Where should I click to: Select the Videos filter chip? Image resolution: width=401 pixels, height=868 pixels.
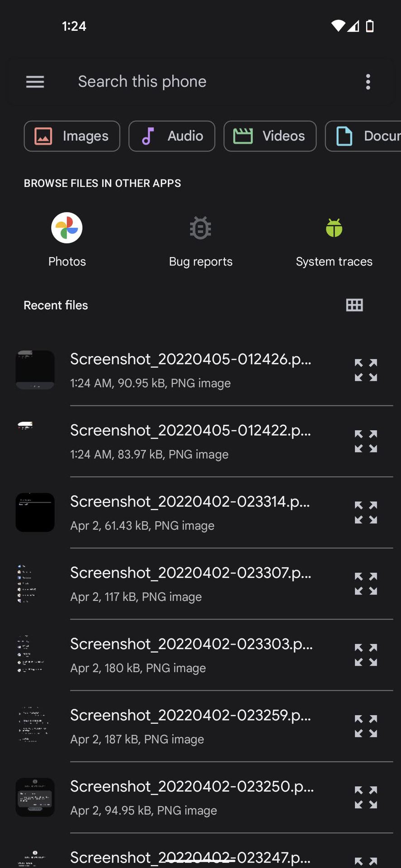pyautogui.click(x=270, y=136)
